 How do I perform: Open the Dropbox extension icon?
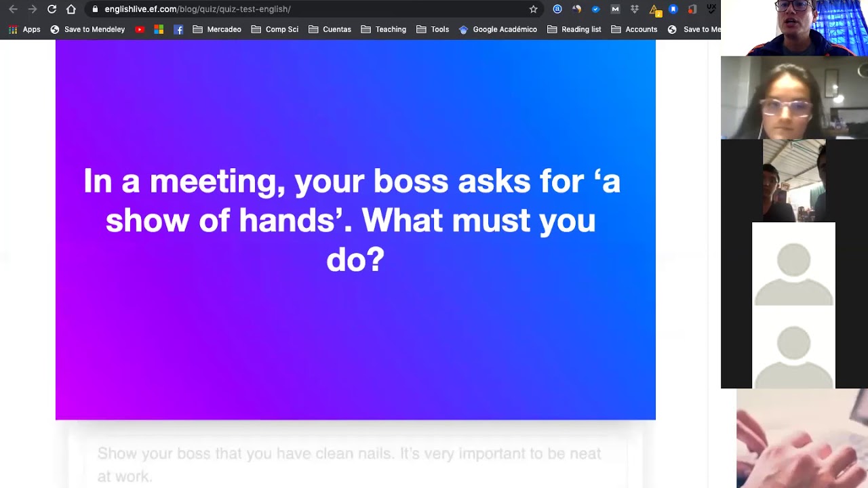pyautogui.click(x=635, y=9)
